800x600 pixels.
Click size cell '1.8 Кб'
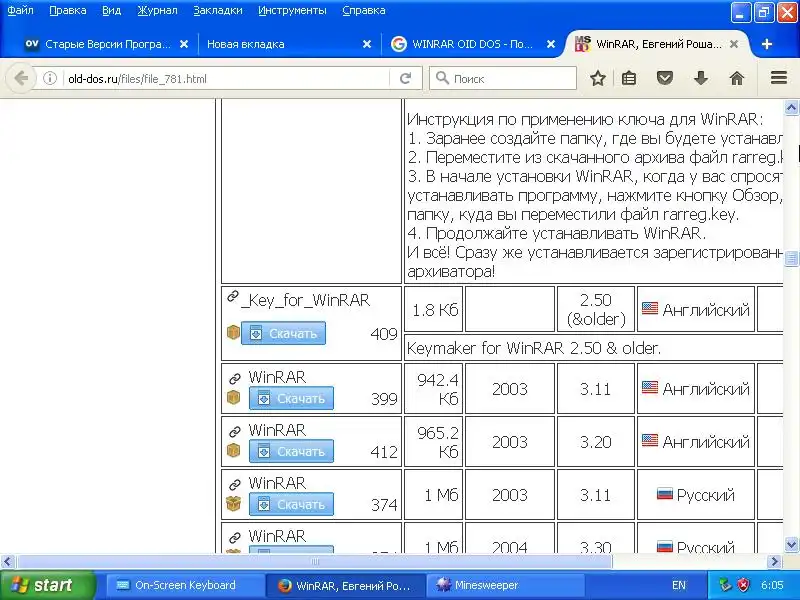coord(435,310)
